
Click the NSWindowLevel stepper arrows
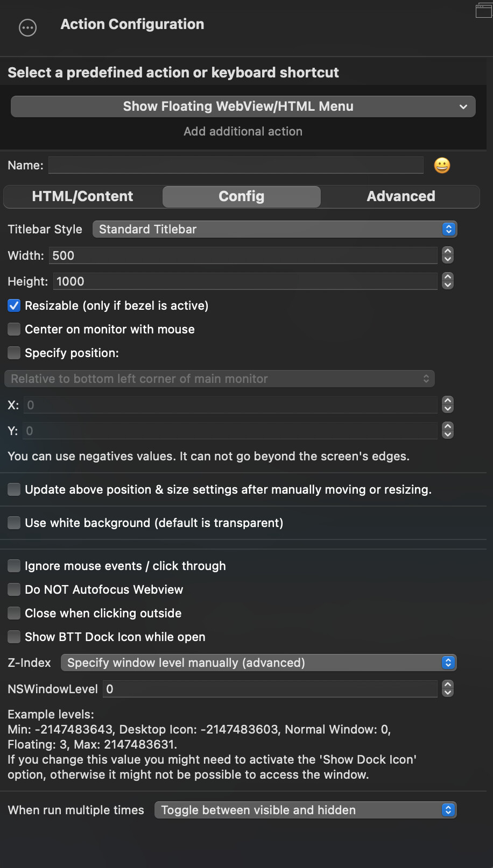point(448,689)
